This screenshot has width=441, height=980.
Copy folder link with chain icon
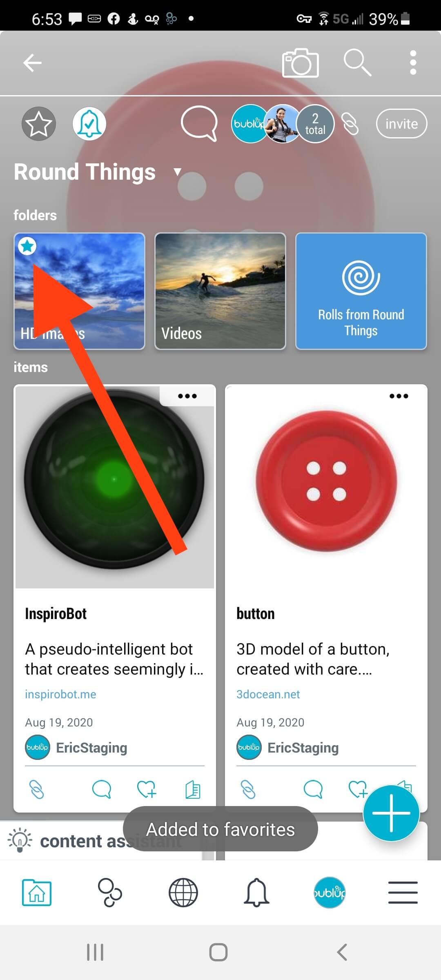point(350,124)
